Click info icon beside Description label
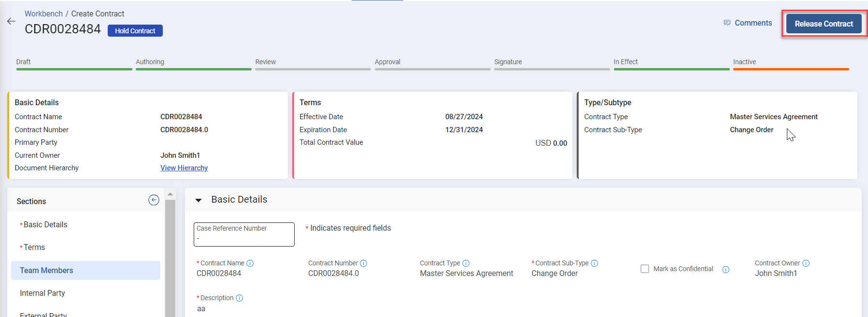The width and height of the screenshot is (868, 317). tap(240, 298)
